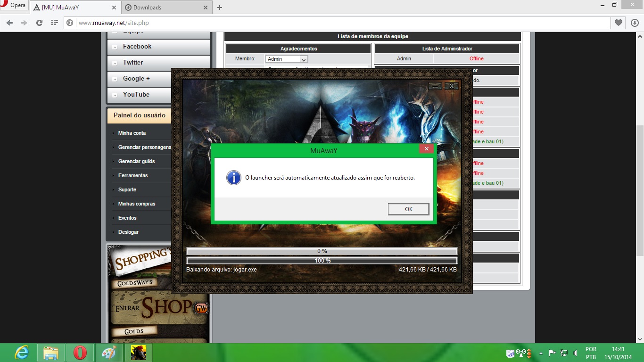Click the '123' notepad tray icon
The width and height of the screenshot is (644, 362).
pyautogui.click(x=511, y=353)
